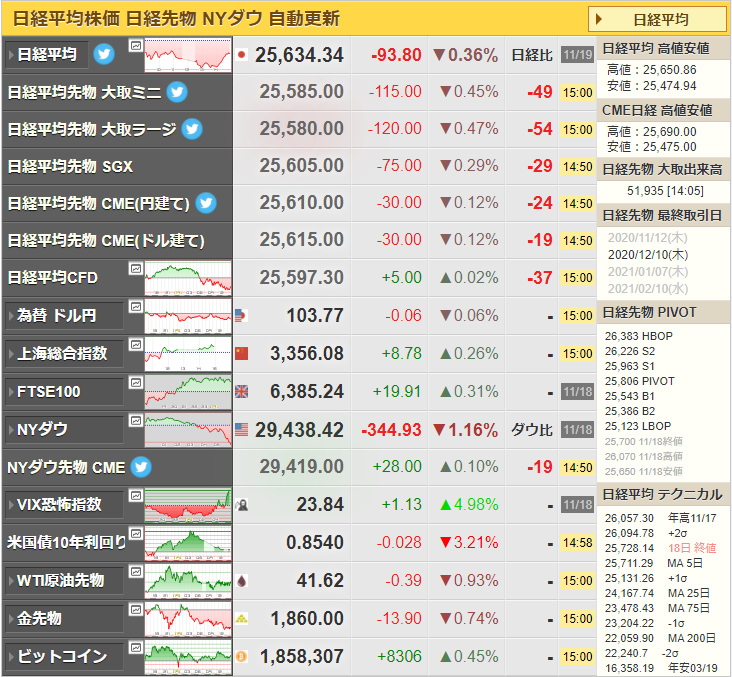This screenshot has width=732, height=677.
Task: Click gold bars icon in 金先物 row
Action: [x=241, y=619]
